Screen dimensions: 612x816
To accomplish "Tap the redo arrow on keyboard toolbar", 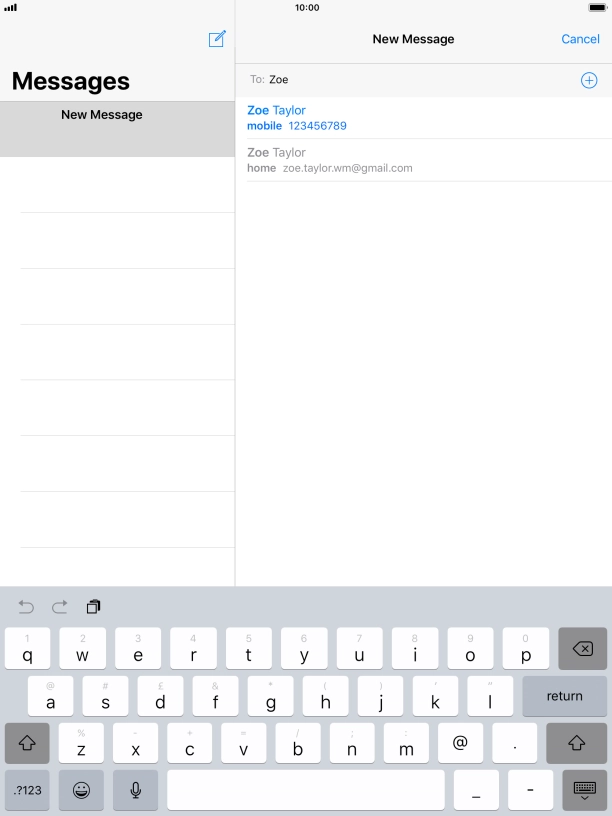I will (60, 607).
